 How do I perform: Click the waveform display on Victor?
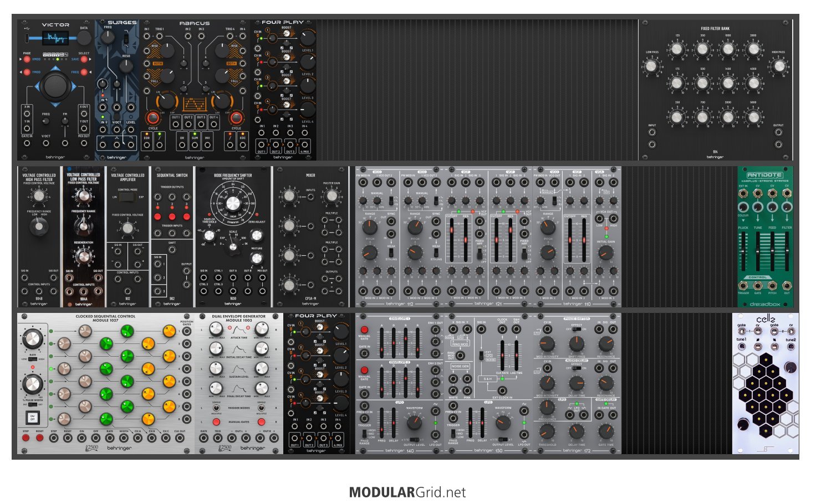(x=57, y=38)
